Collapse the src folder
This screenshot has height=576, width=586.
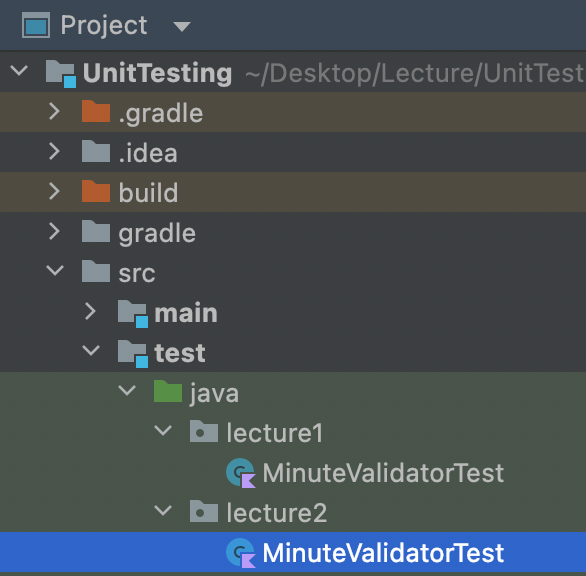pos(55,270)
